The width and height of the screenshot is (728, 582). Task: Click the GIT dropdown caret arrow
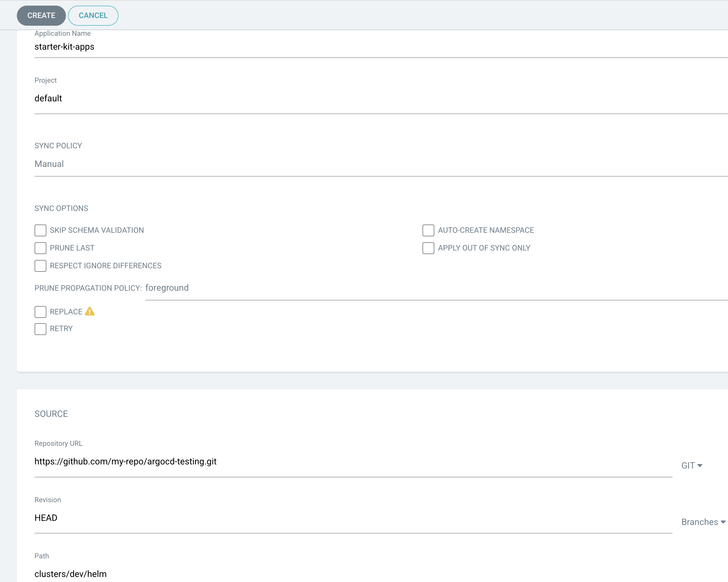point(700,466)
